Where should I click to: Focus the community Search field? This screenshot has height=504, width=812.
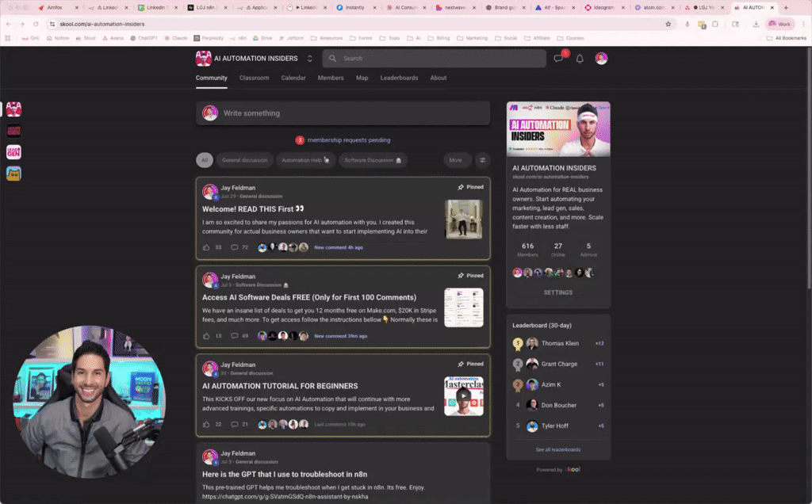tap(434, 59)
